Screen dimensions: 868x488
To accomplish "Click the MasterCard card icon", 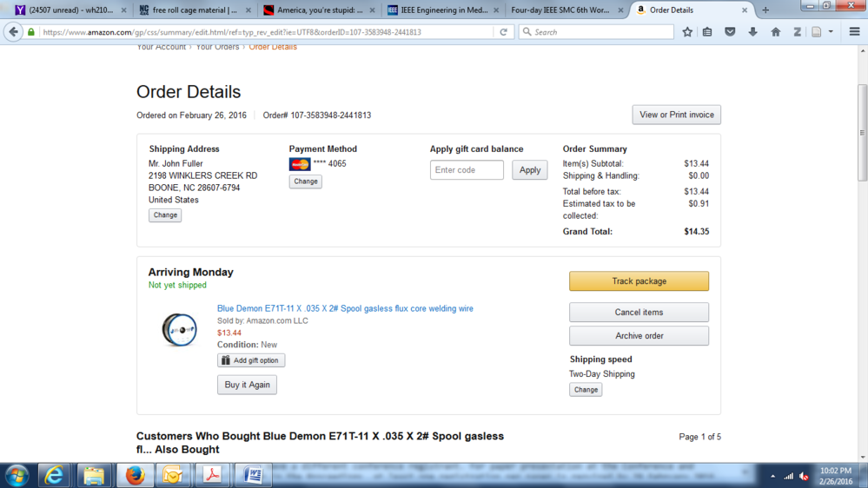I will click(300, 164).
